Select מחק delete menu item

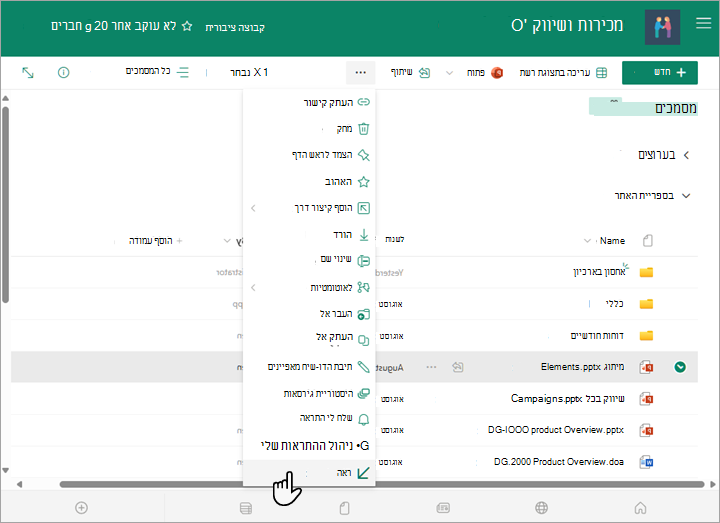tap(309, 129)
